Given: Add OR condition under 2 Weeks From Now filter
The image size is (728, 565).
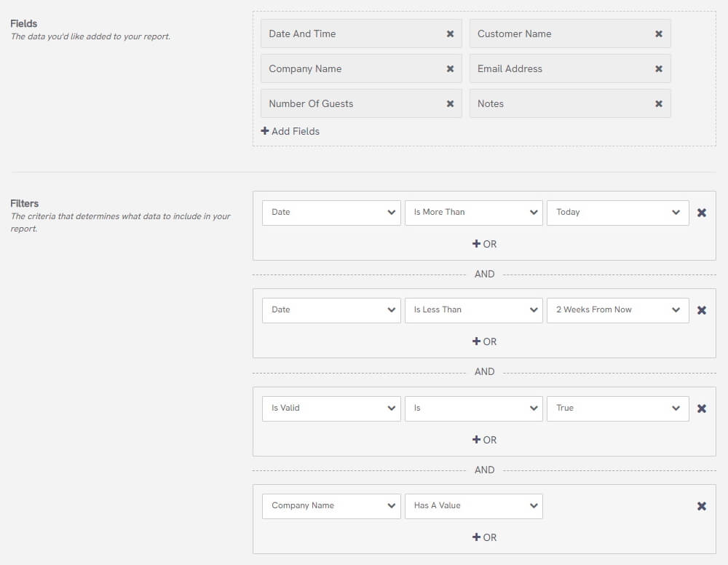Looking at the screenshot, I should coord(484,341).
